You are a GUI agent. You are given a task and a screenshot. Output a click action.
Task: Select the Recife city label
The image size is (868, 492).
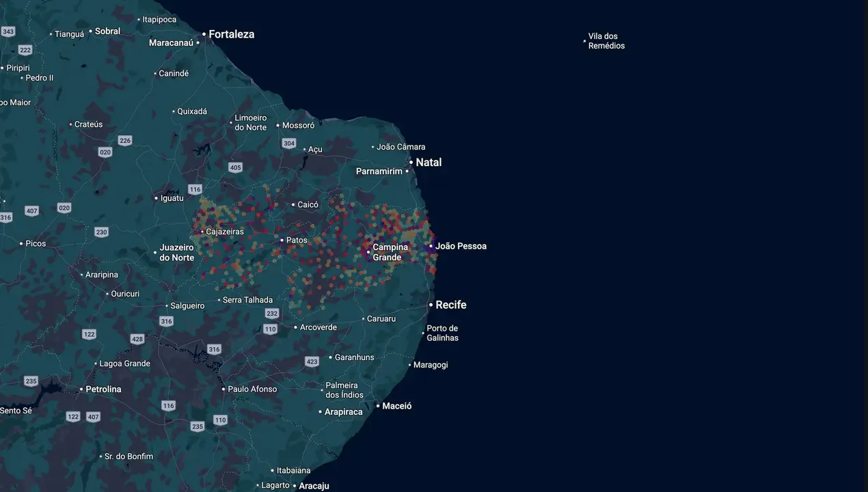[x=451, y=305]
